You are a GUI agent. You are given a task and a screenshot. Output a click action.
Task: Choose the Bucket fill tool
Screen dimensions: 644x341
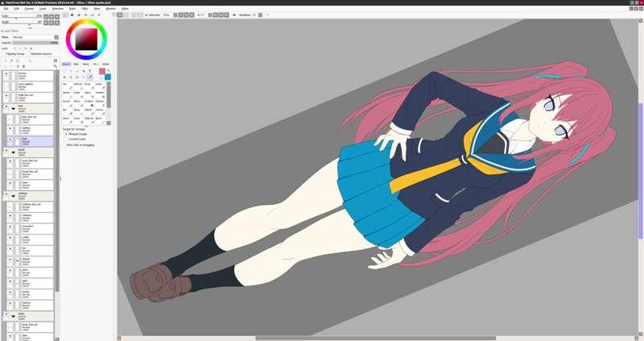[66, 103]
